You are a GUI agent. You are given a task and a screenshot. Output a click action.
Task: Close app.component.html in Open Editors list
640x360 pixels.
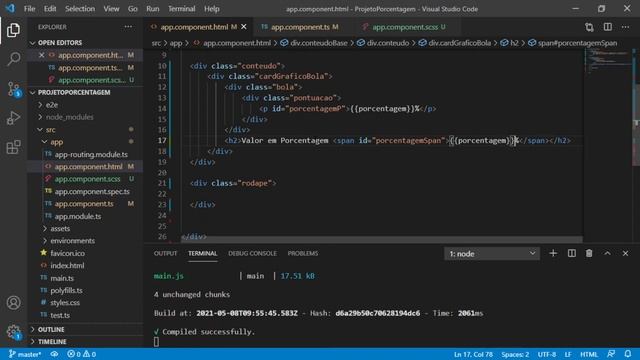[41, 55]
